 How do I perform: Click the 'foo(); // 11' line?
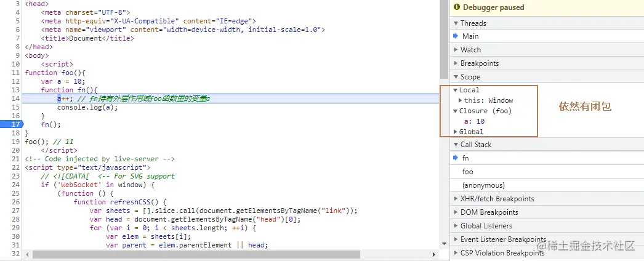(x=49, y=142)
